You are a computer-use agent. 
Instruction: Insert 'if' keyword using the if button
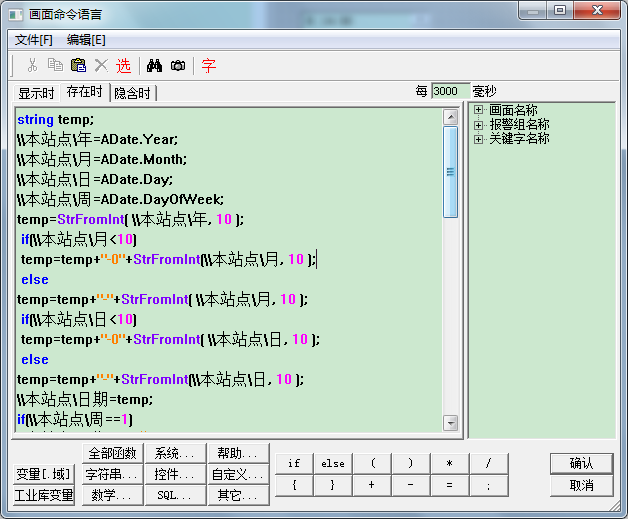(x=294, y=464)
